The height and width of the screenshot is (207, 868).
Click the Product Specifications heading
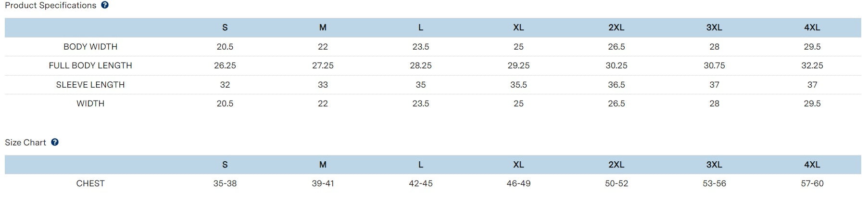(50, 5)
